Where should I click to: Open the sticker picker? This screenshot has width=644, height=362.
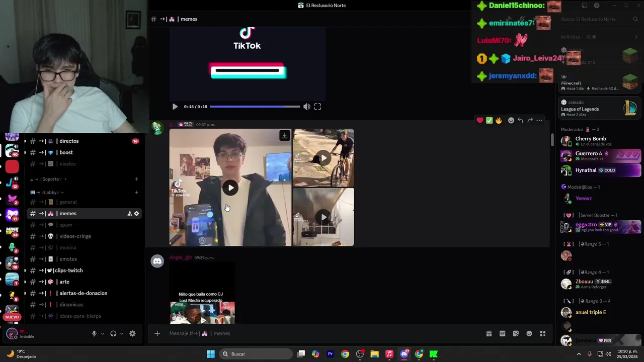click(516, 333)
